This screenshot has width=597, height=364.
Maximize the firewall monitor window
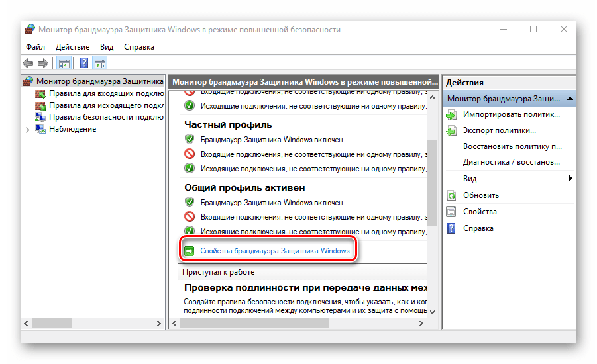point(533,29)
